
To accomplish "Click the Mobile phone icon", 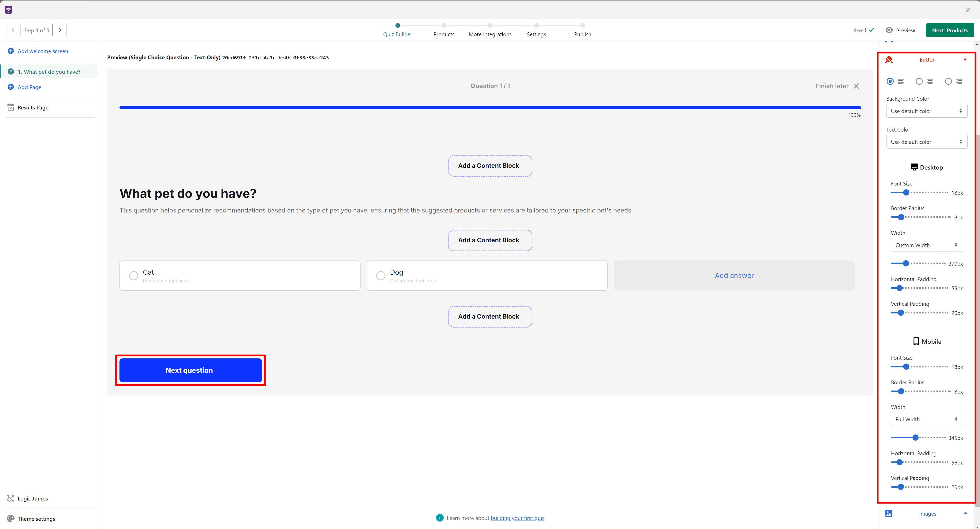I will click(916, 341).
